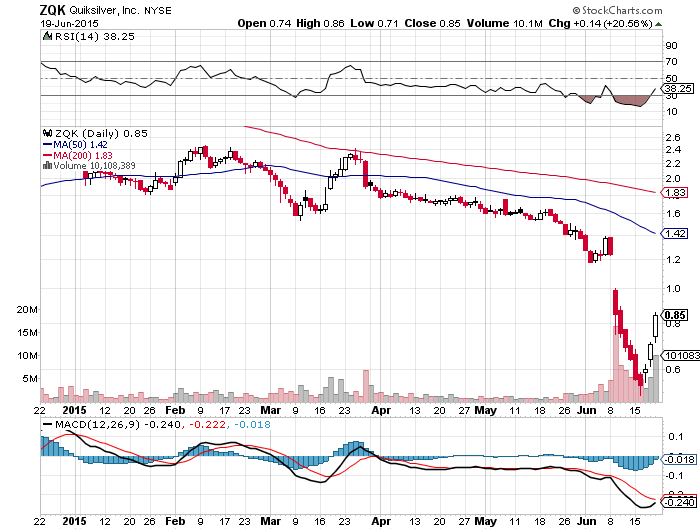Click the 90 level on the RSI axis
Screen dimensions: 700x530
(671, 46)
